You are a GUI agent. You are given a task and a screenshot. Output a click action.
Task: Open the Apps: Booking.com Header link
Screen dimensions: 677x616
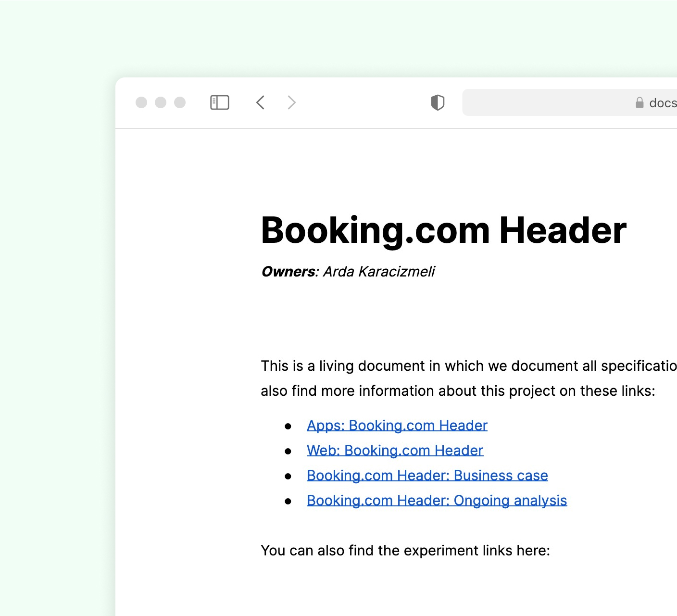(x=397, y=426)
